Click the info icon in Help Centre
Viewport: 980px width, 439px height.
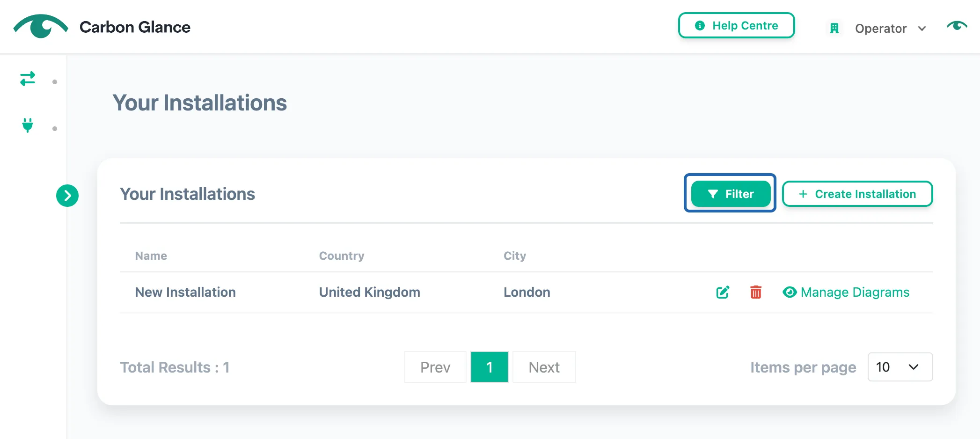[700, 26]
